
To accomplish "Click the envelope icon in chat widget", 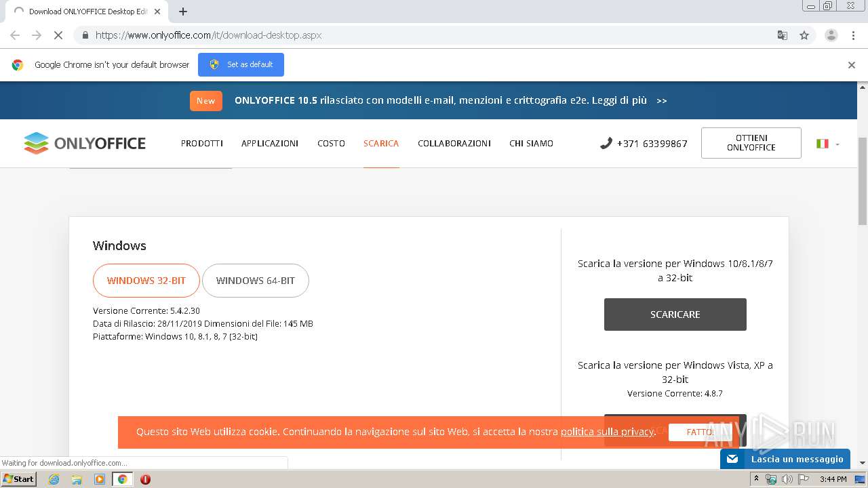I will coord(732,459).
